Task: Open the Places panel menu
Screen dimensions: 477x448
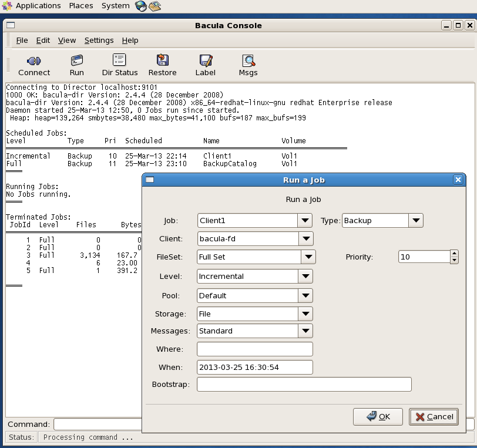Action: 81,6
